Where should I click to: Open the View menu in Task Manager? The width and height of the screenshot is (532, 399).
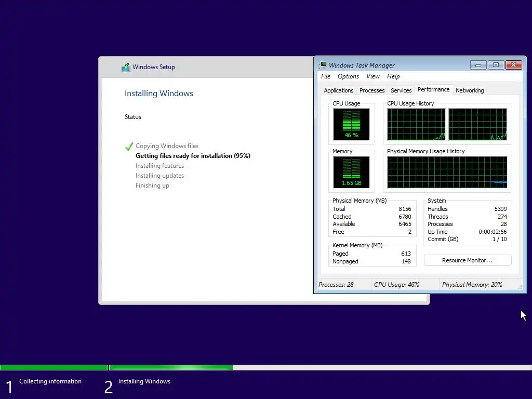tap(373, 76)
